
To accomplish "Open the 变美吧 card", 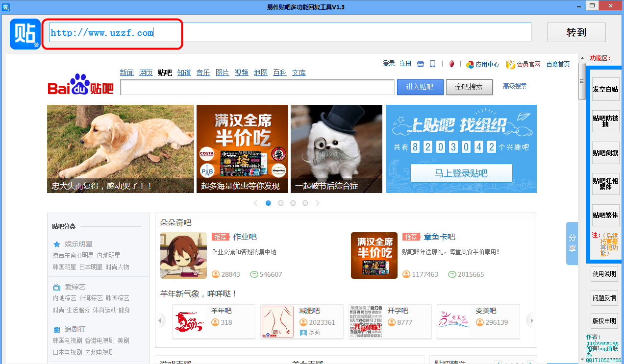I will click(x=478, y=321).
